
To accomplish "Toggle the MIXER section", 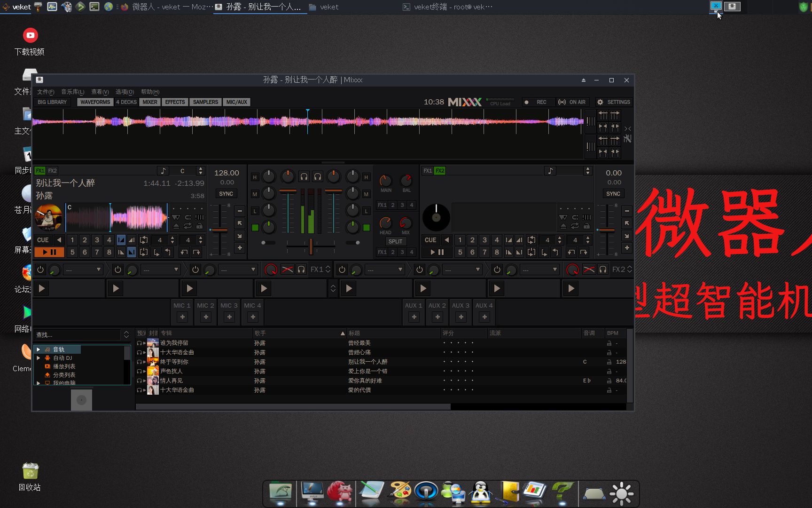I will click(x=150, y=102).
